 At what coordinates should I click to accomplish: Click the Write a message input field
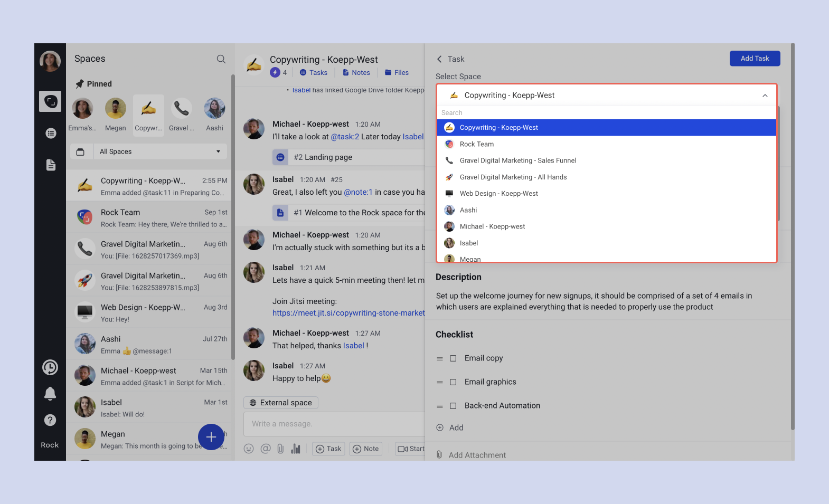[333, 424]
